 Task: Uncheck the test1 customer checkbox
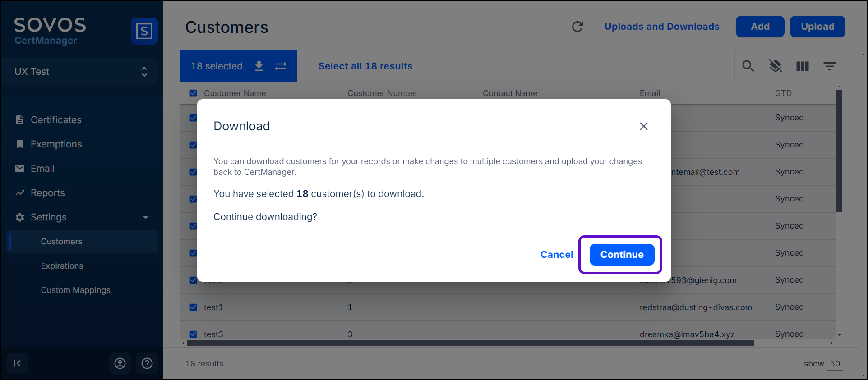click(194, 307)
